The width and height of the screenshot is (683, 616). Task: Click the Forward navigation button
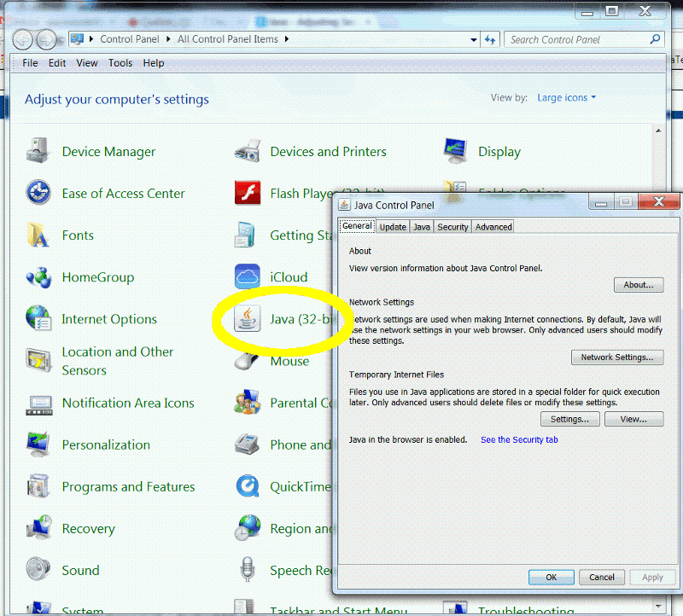click(x=46, y=40)
